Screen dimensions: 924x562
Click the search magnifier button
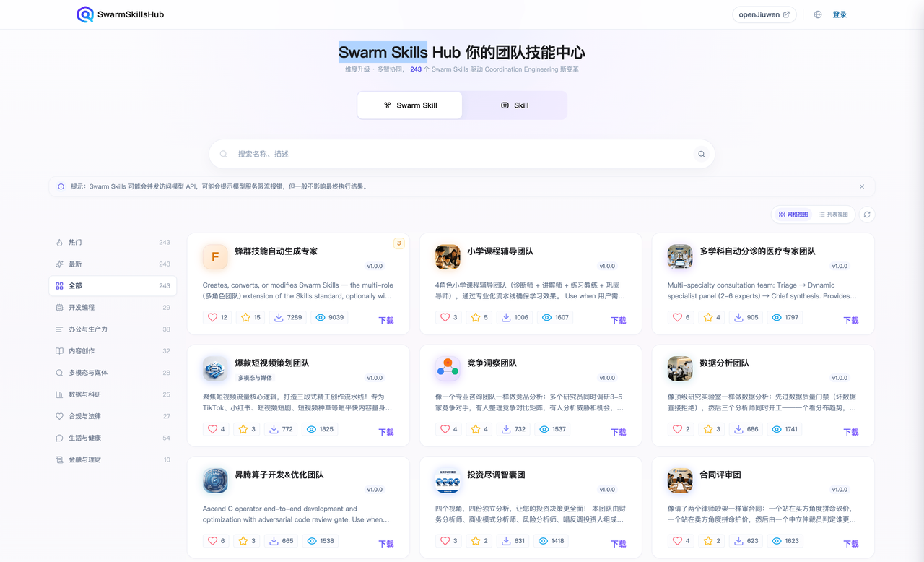[x=701, y=154]
